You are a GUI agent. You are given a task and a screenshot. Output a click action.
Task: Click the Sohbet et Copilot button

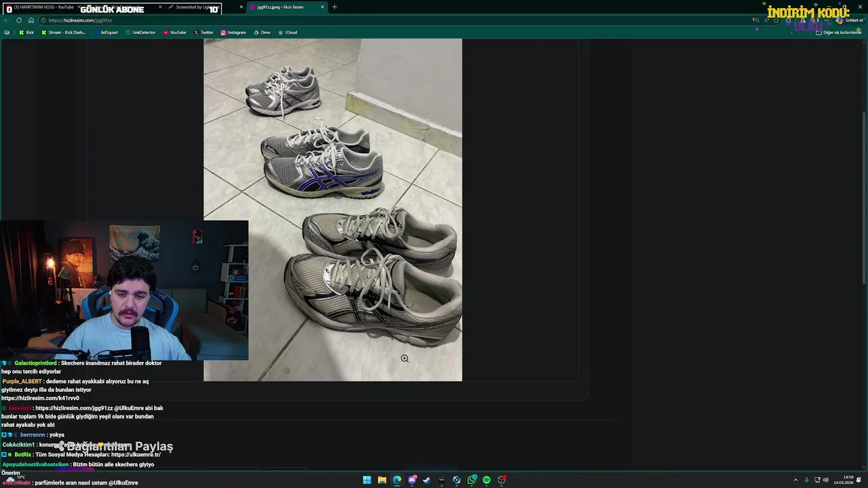point(849,20)
